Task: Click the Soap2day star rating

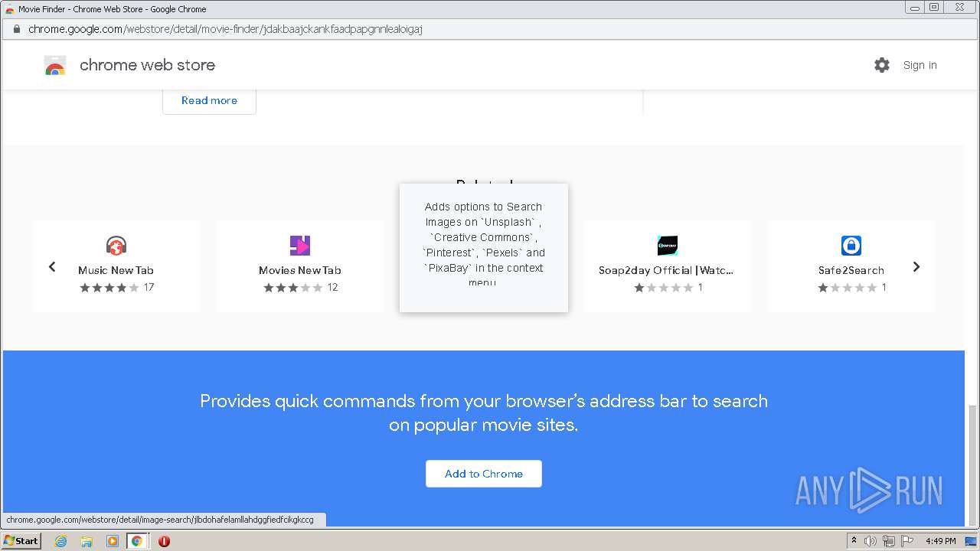Action: [x=664, y=288]
